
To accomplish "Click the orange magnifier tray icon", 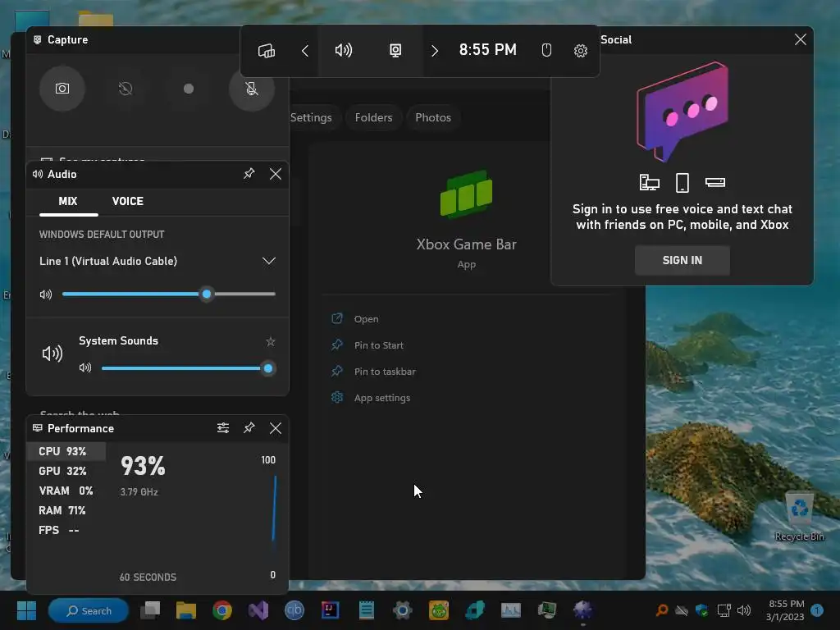I will pyautogui.click(x=662, y=610).
